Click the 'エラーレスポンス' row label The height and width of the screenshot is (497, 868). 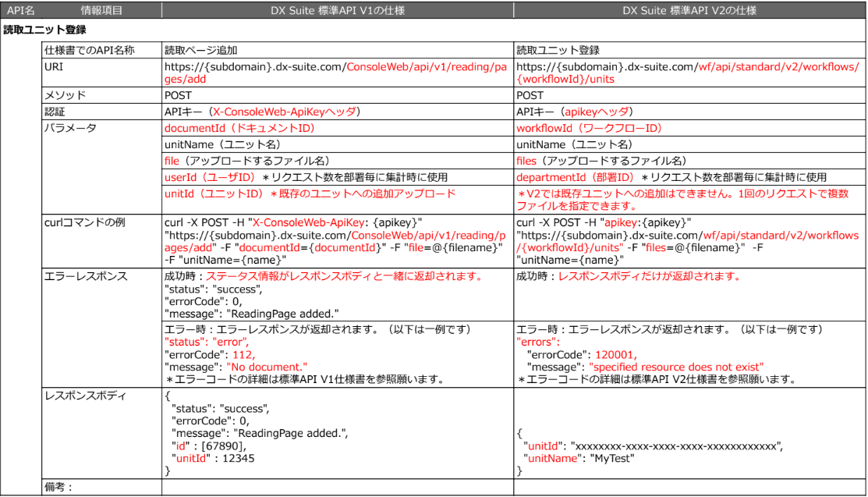point(86,276)
